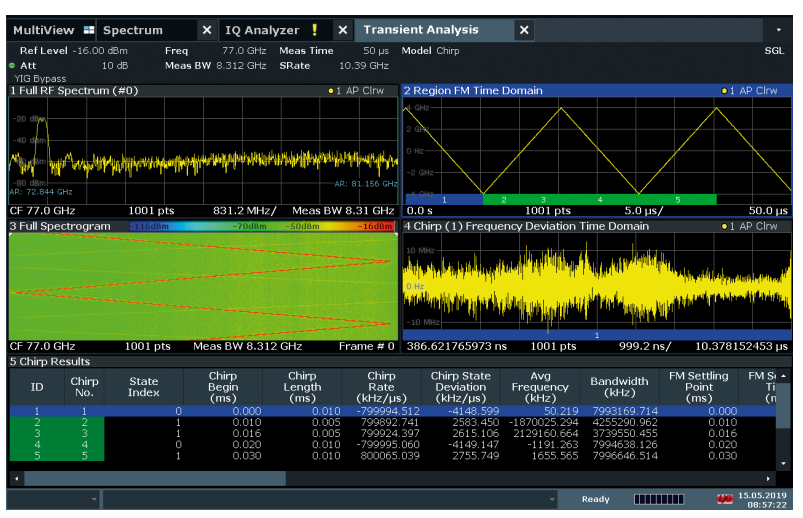Image resolution: width=803 pixels, height=518 pixels.
Task: Click the AR: 72.844 GHz marker label
Action: pyautogui.click(x=41, y=192)
